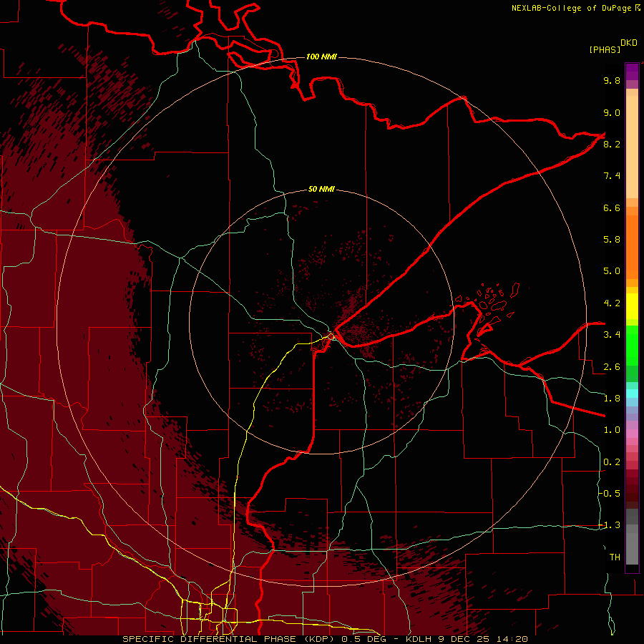Viewport: 644px width, 644px height.
Task: Click the 7.4 scale value
Action: 612,176
